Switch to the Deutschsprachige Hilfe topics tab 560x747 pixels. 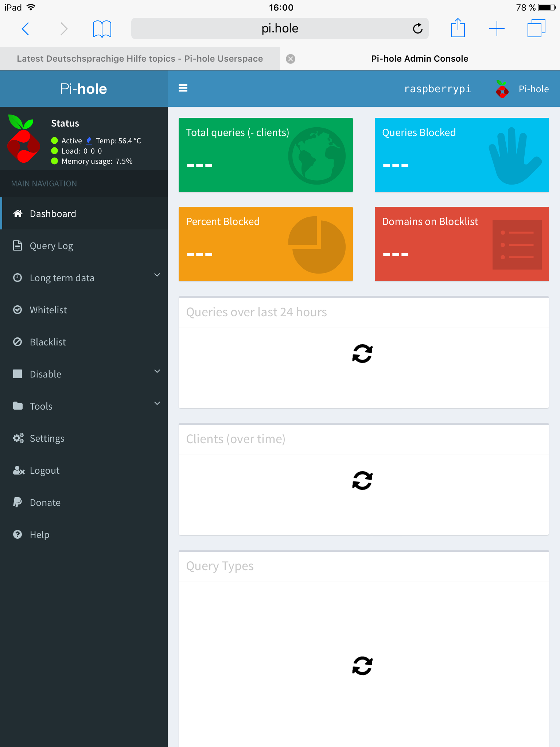140,59
